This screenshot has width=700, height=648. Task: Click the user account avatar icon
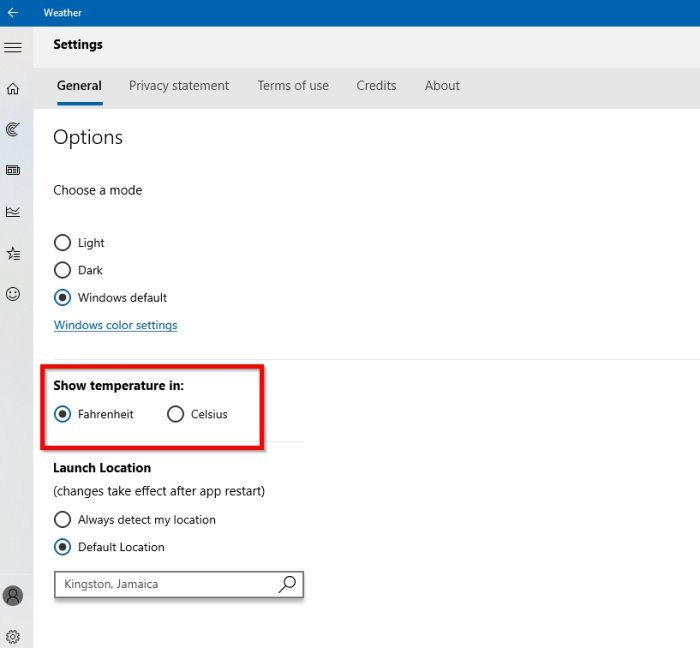pos(13,595)
